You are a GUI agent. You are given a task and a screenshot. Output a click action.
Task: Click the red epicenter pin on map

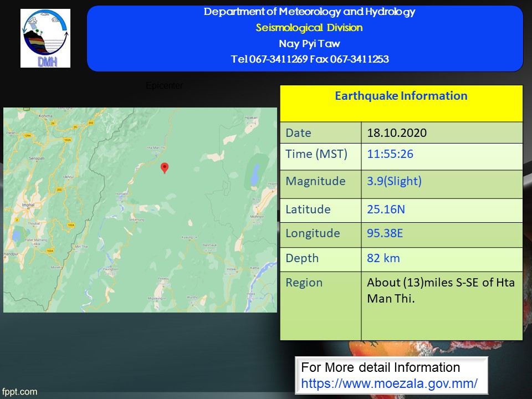pyautogui.click(x=164, y=167)
